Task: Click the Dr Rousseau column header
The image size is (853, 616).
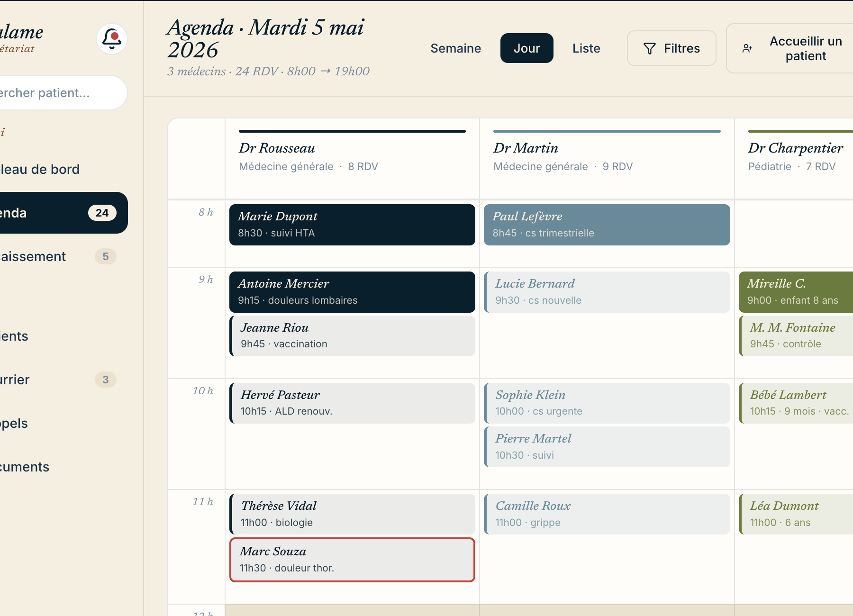Action: pos(352,158)
